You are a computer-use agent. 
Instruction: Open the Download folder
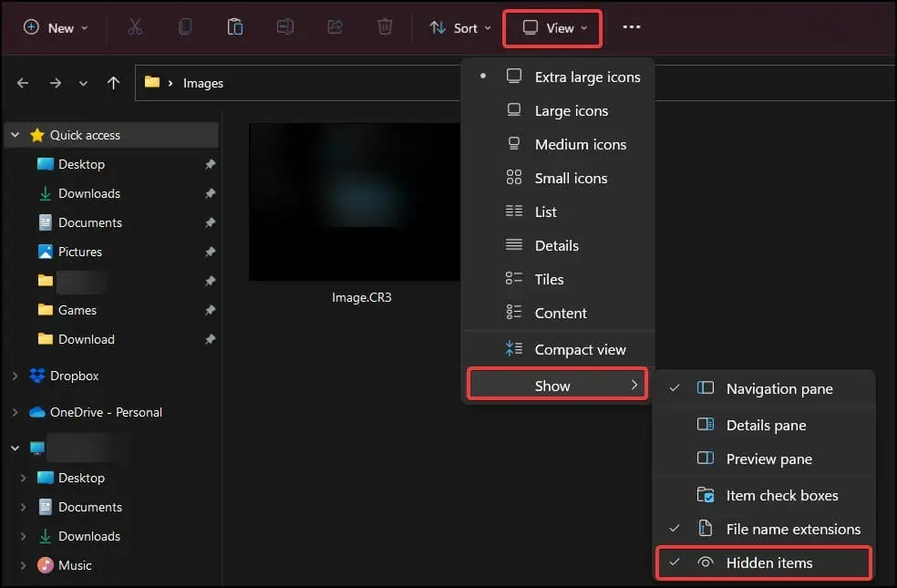pos(87,339)
